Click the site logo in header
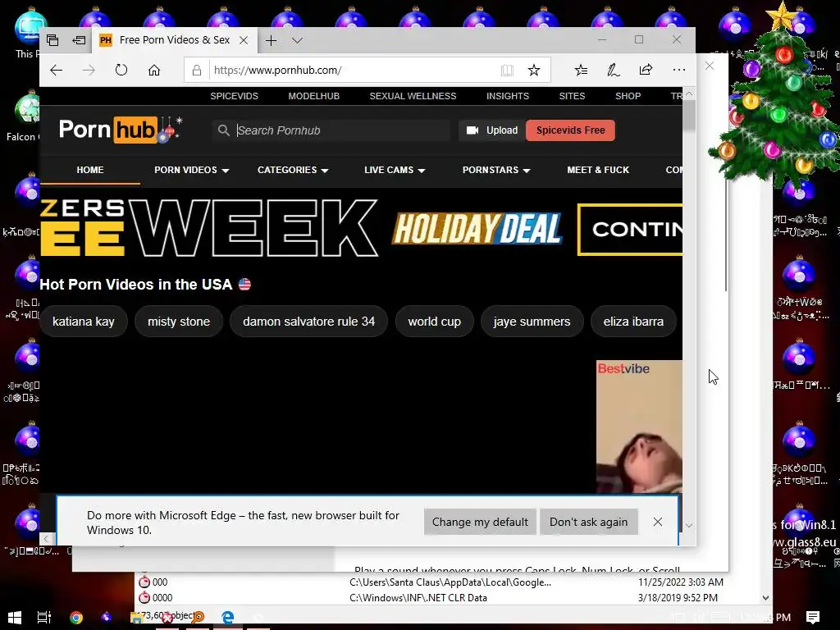The width and height of the screenshot is (840, 630). 121,130
